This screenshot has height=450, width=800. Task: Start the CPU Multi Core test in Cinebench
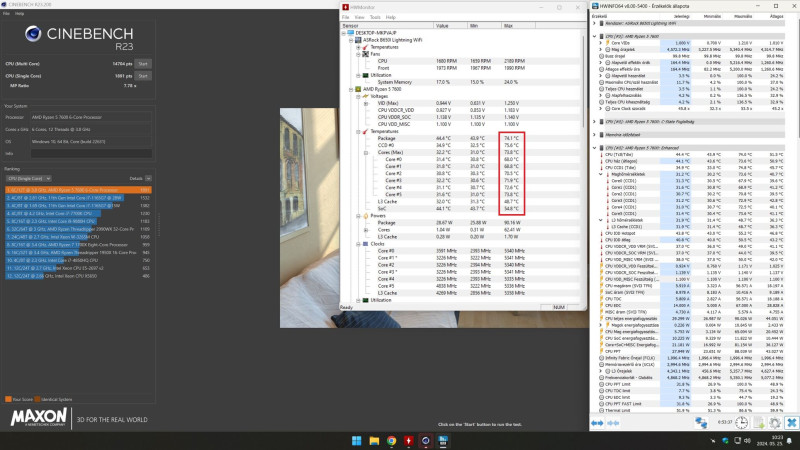143,64
